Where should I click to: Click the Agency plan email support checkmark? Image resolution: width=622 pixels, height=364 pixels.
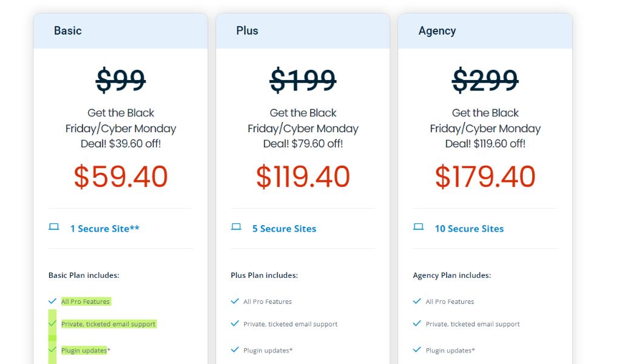pos(417,323)
